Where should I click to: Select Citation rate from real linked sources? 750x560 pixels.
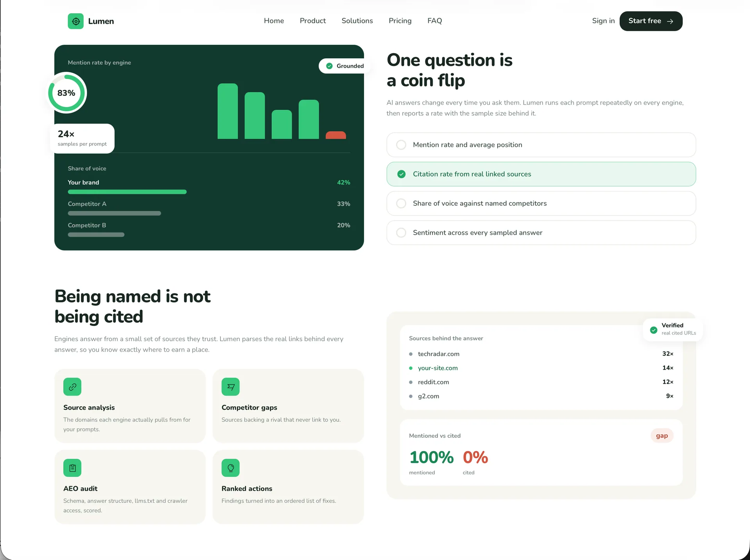pyautogui.click(x=541, y=174)
